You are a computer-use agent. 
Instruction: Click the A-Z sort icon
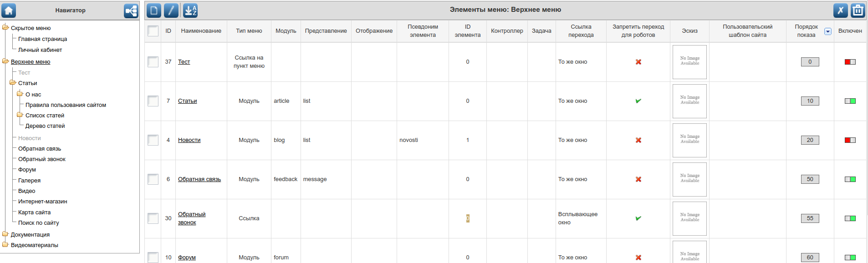(190, 10)
